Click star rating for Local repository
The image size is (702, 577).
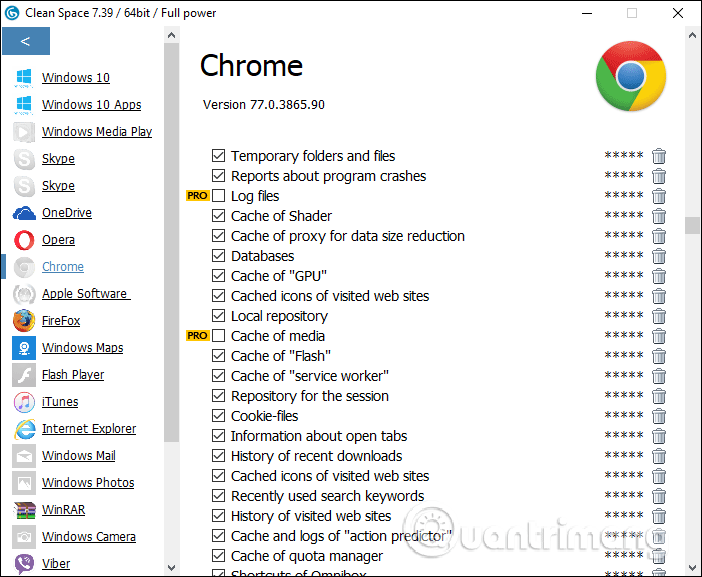(x=624, y=315)
